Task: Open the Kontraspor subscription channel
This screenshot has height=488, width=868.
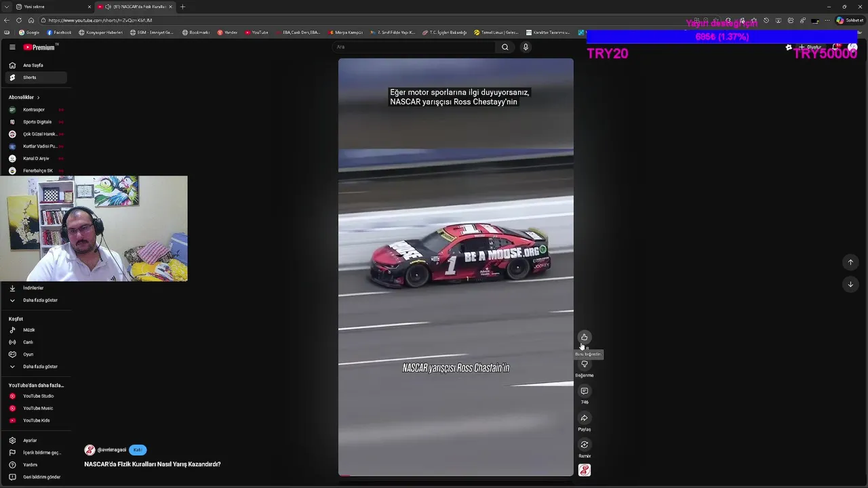Action: point(35,110)
